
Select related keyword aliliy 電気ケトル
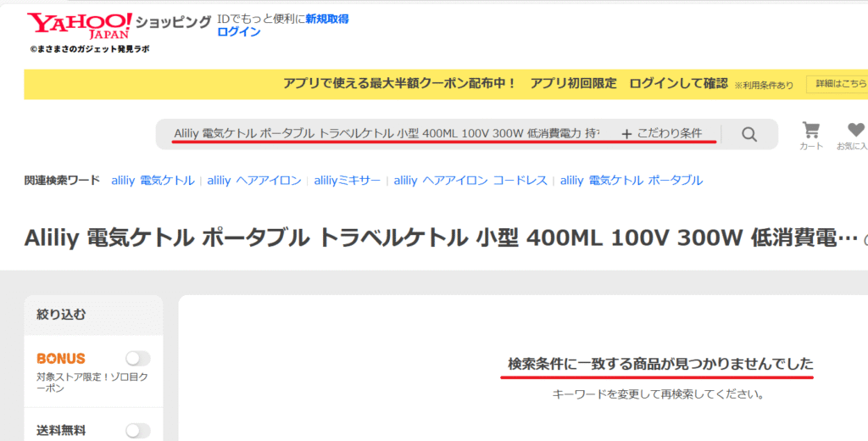tap(153, 180)
